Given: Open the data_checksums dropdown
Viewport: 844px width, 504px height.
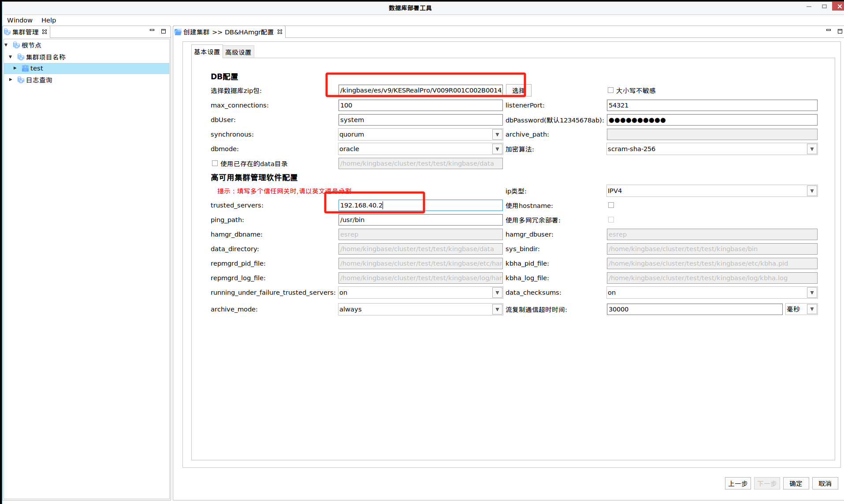Looking at the screenshot, I should coord(812,293).
